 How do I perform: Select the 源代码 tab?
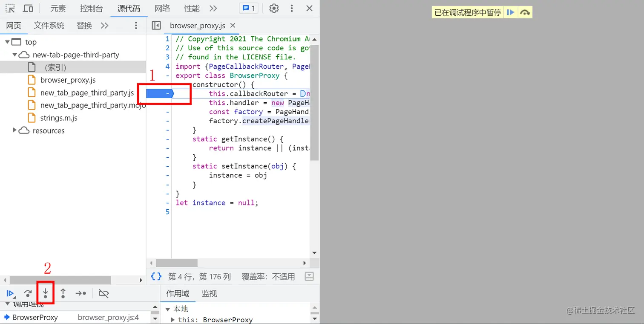(x=129, y=9)
